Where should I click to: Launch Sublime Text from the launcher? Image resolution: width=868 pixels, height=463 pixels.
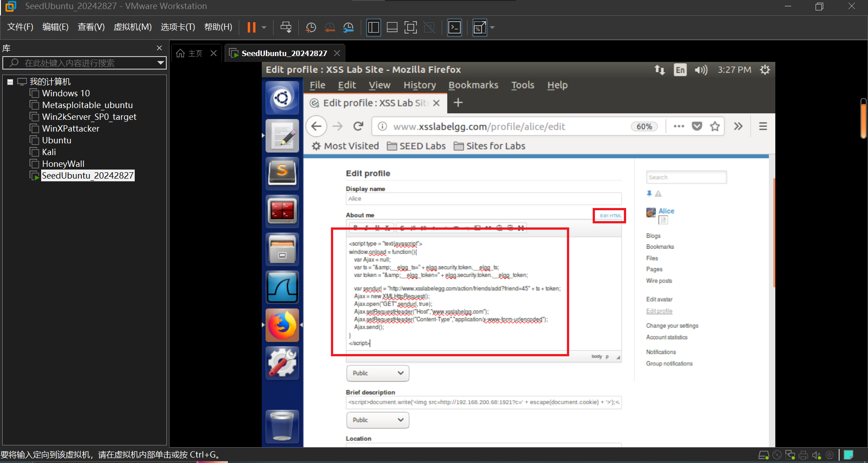coord(282,173)
